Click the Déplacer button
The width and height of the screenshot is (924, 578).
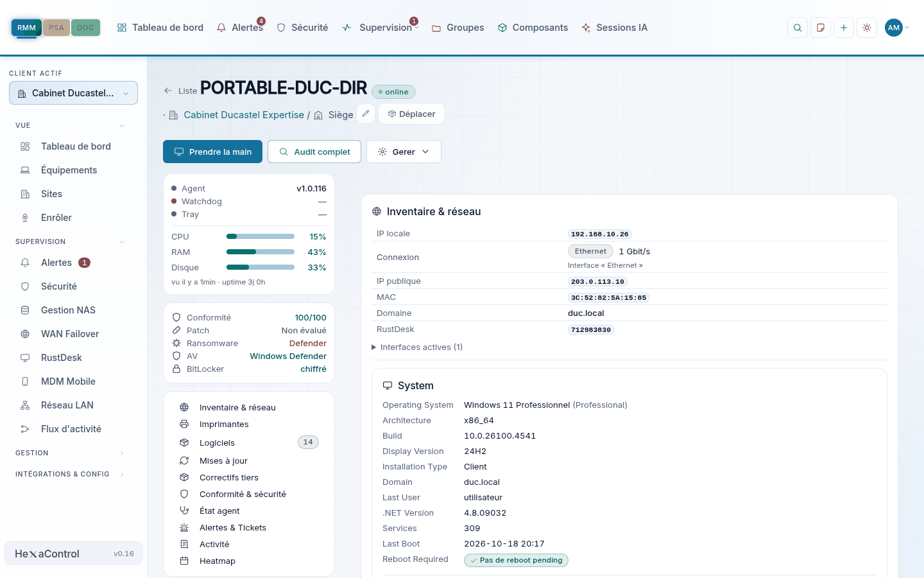(411, 114)
